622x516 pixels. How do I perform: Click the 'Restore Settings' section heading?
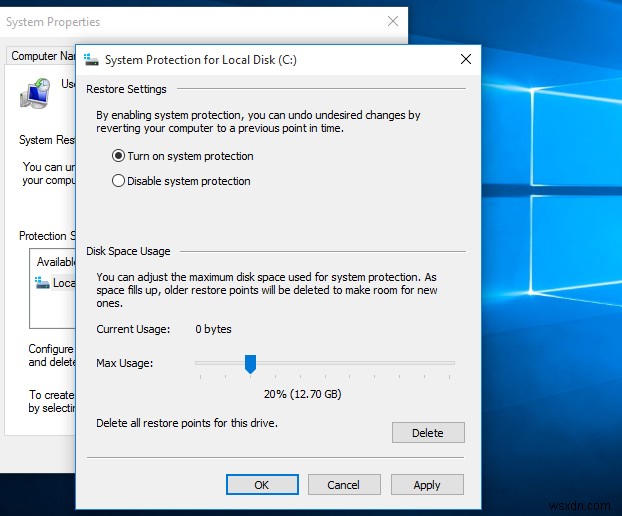tap(126, 89)
